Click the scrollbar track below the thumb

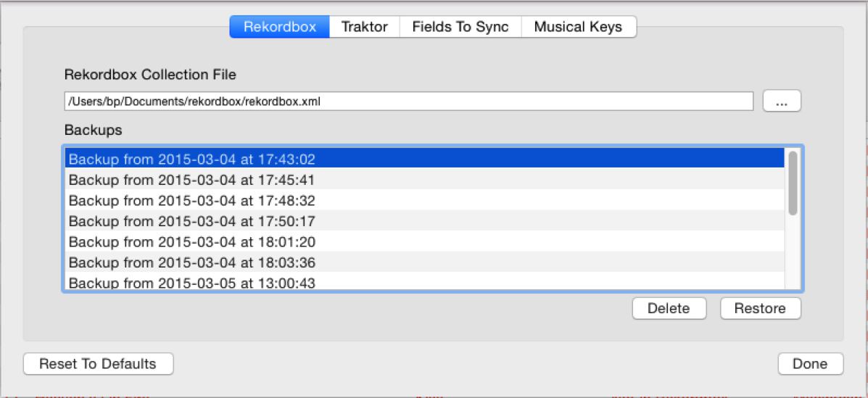(x=793, y=254)
